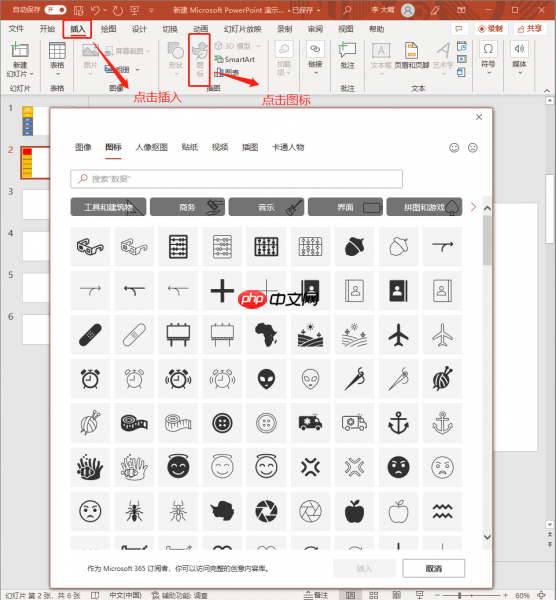Viewport: 556px width, 600px height.
Task: Open the search magnifier in title bar
Action: pyautogui.click(x=347, y=10)
